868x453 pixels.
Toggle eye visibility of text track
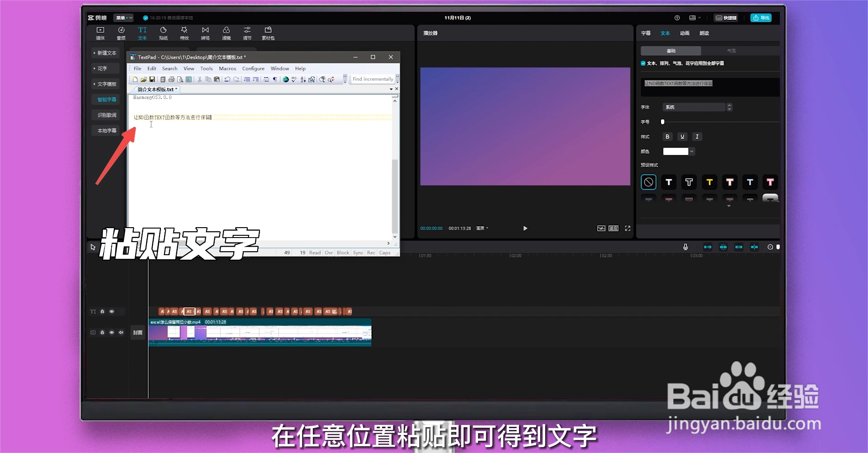112,312
